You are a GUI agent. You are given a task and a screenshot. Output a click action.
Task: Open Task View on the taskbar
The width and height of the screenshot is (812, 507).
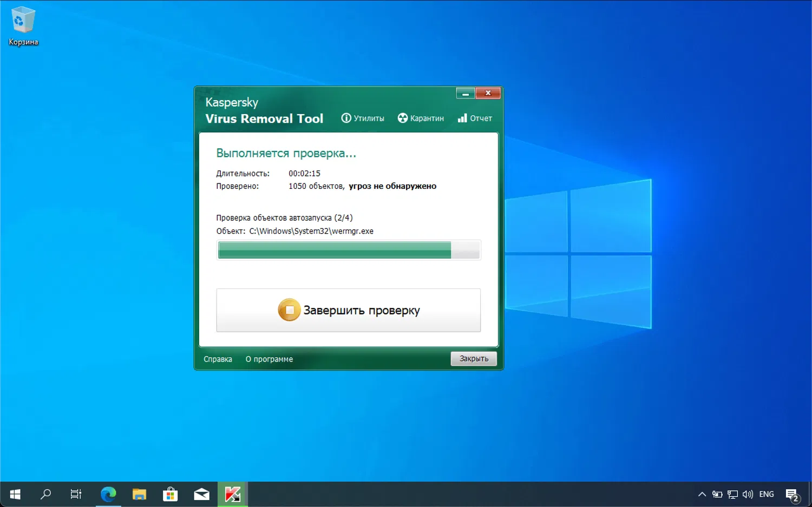click(x=76, y=494)
